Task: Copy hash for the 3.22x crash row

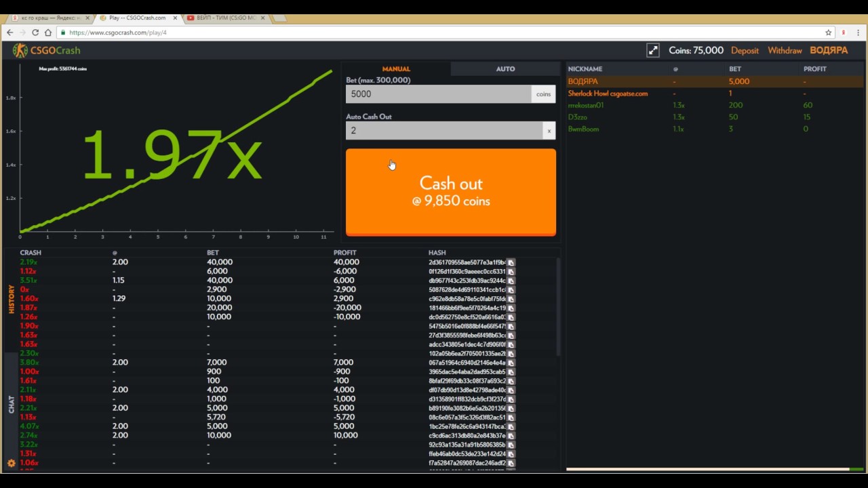Action: click(511, 445)
